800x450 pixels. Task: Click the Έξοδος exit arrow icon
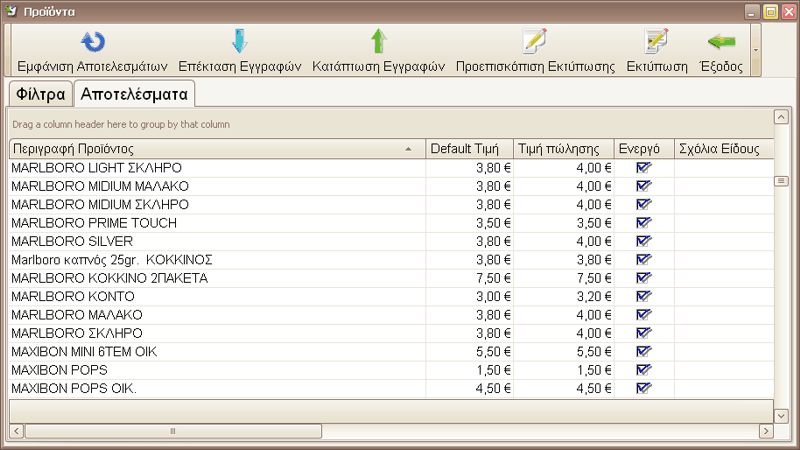[x=721, y=41]
